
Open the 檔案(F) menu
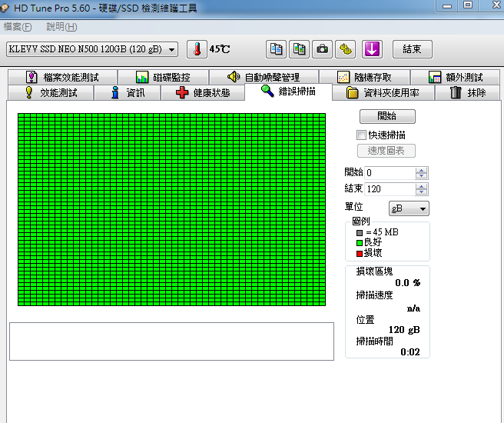[x=18, y=27]
